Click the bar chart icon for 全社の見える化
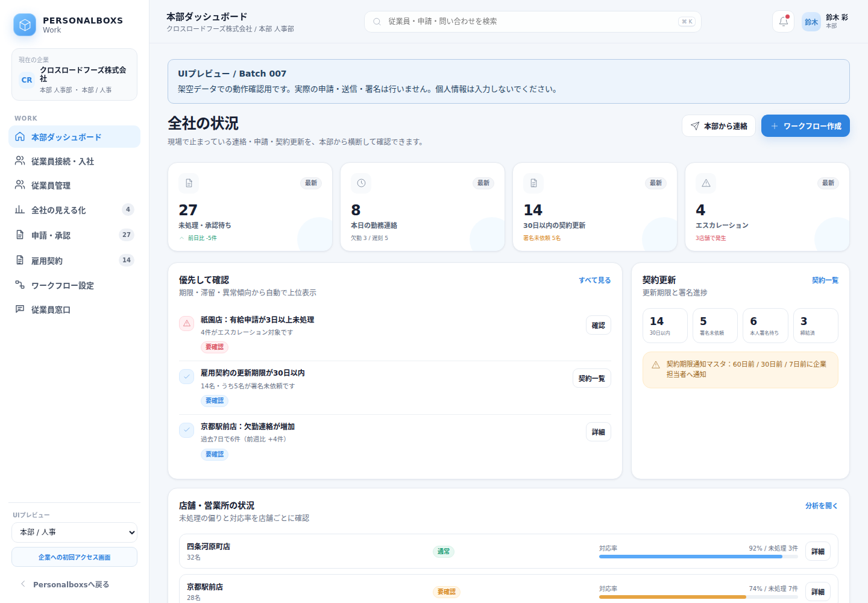Screen dimensions: 868x603 20,210
